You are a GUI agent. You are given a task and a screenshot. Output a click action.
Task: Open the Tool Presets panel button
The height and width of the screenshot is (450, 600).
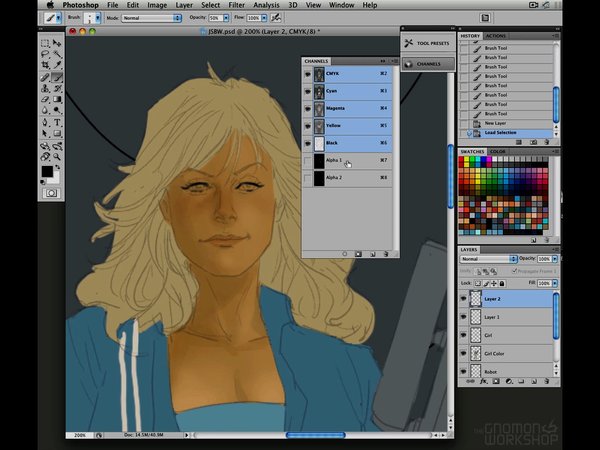(x=428, y=43)
